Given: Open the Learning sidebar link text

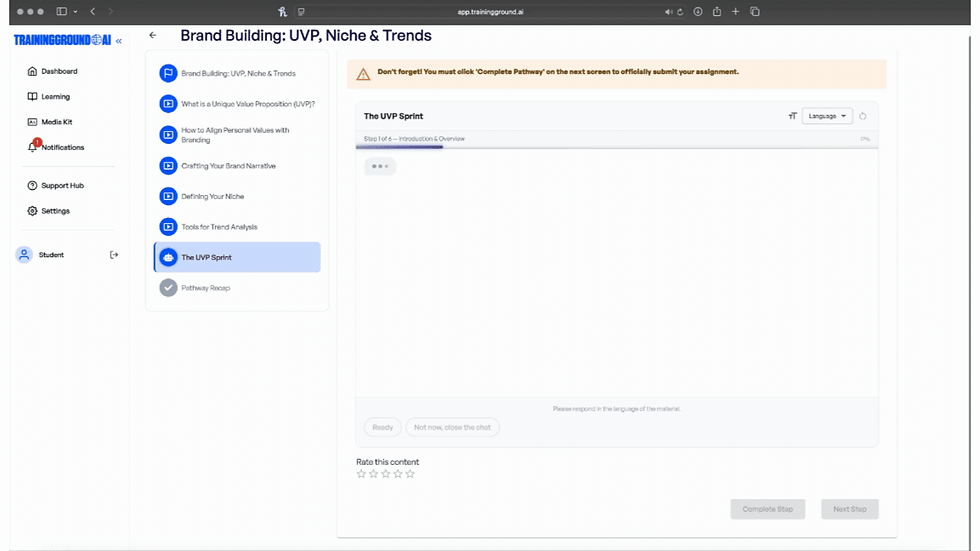Looking at the screenshot, I should (x=56, y=97).
